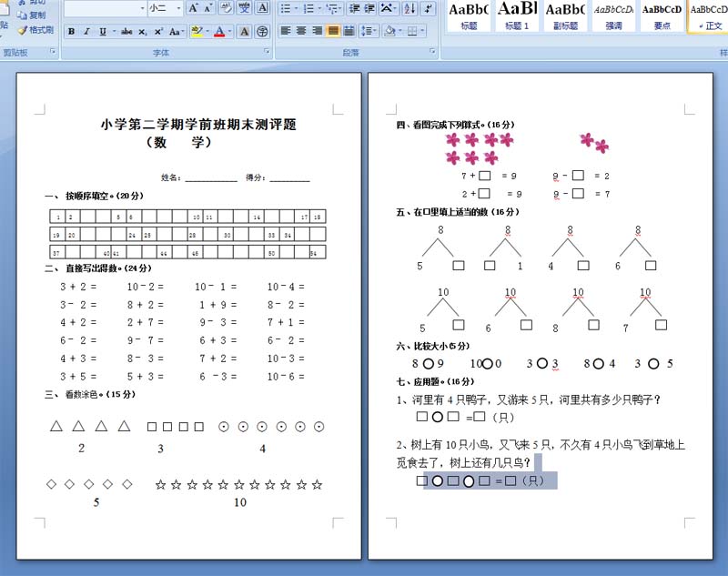
Task: Click the name blank after 姓名
Action: pyautogui.click(x=211, y=177)
